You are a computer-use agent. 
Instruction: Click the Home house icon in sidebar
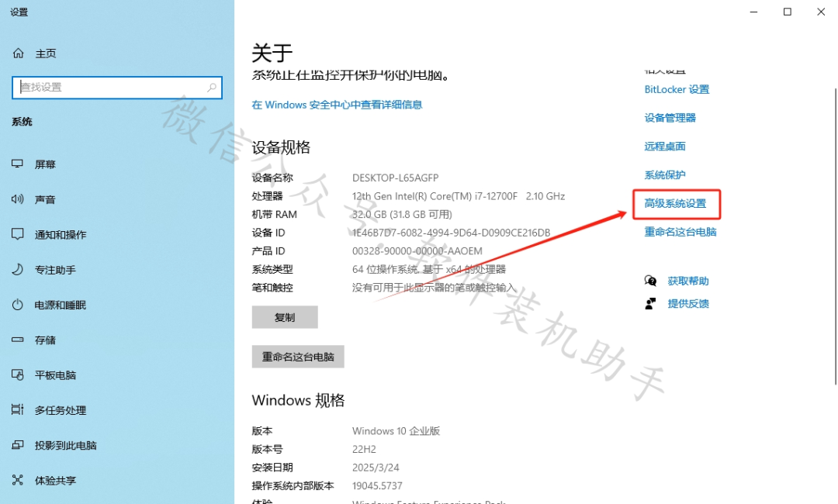tap(18, 53)
